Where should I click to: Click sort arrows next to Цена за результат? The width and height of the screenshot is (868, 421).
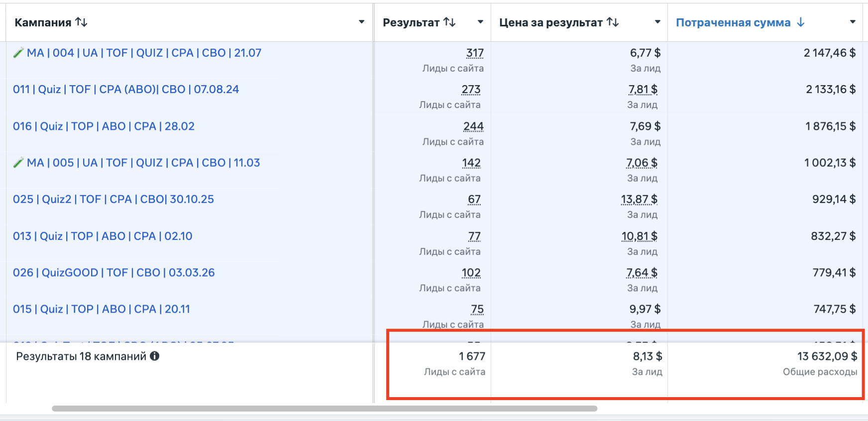click(x=613, y=22)
